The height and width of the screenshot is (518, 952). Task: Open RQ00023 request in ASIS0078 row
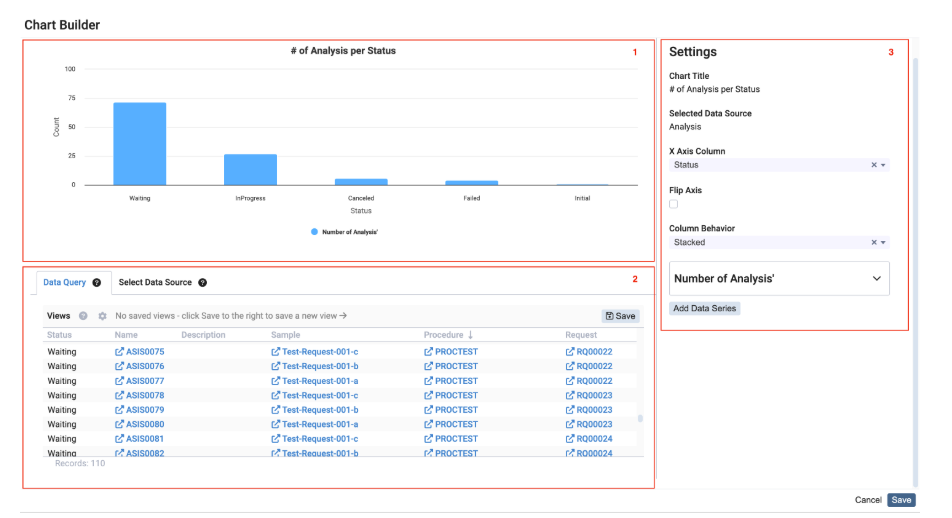(594, 395)
